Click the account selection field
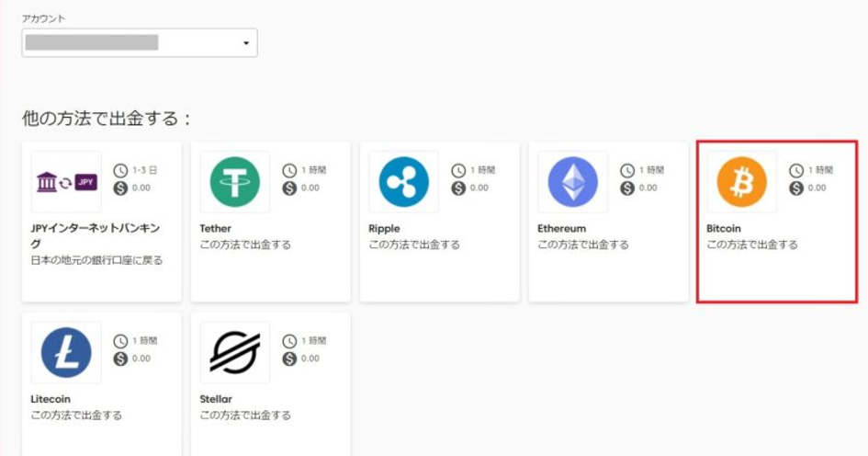This screenshot has height=456, width=868. 138,43
